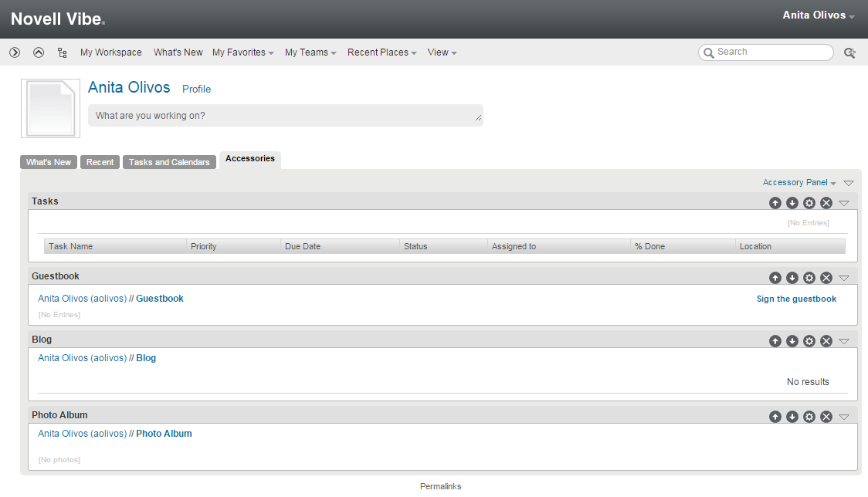Remove the Guestbook accessory
This screenshot has height=497, width=868.
(x=826, y=278)
